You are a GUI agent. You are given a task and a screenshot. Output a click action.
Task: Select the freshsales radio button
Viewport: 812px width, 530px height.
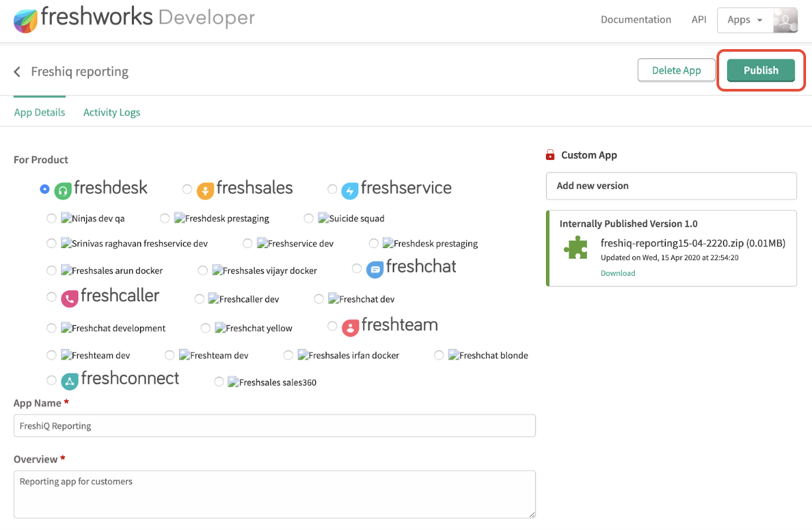coord(187,189)
